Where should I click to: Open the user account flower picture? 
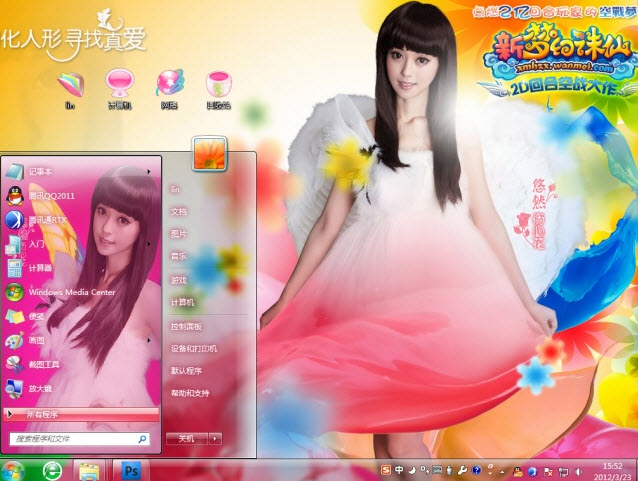tap(210, 153)
